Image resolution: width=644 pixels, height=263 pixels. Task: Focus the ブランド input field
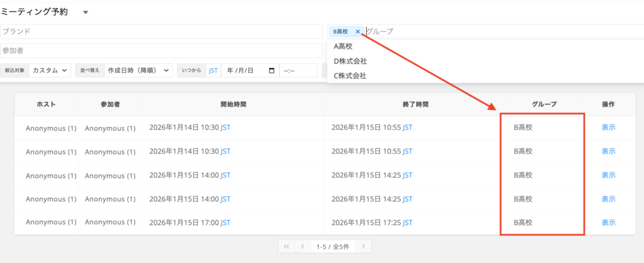click(x=161, y=31)
